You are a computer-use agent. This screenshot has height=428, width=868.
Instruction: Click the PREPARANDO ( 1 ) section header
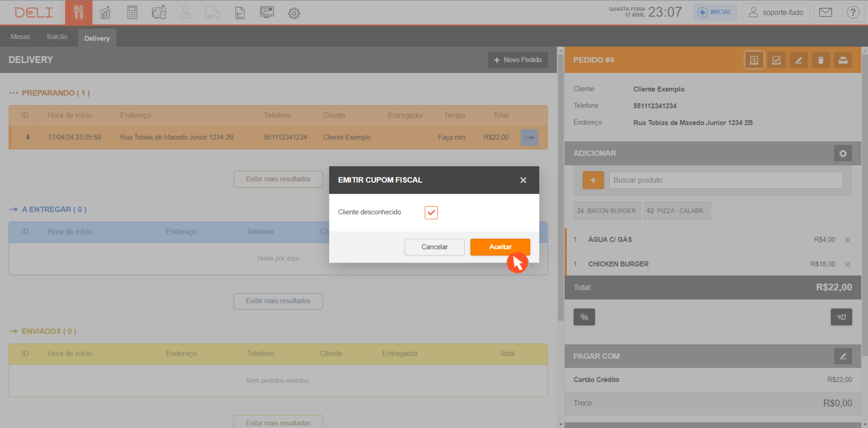[x=50, y=93]
